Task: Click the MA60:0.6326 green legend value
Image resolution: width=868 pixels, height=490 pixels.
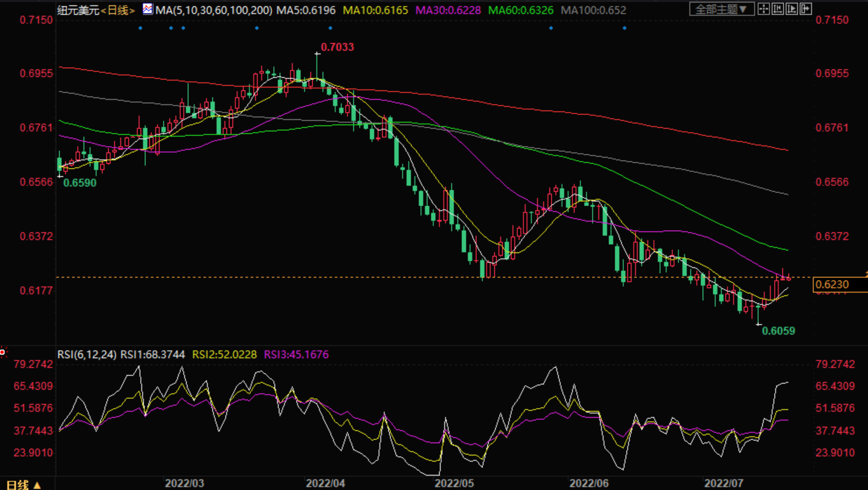Action: [521, 11]
